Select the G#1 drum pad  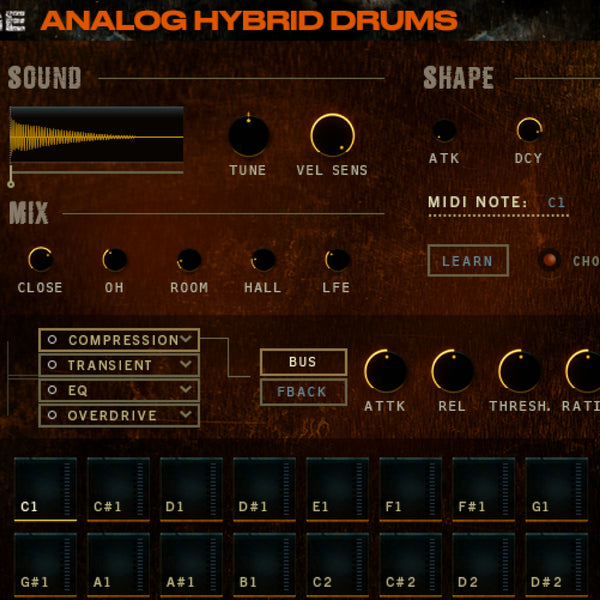coord(45,565)
